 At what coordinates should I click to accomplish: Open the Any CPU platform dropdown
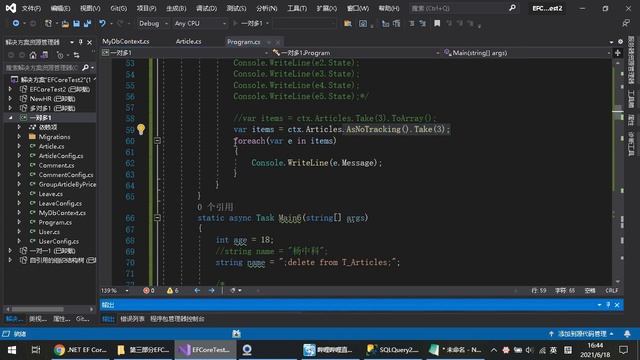click(x=200, y=24)
